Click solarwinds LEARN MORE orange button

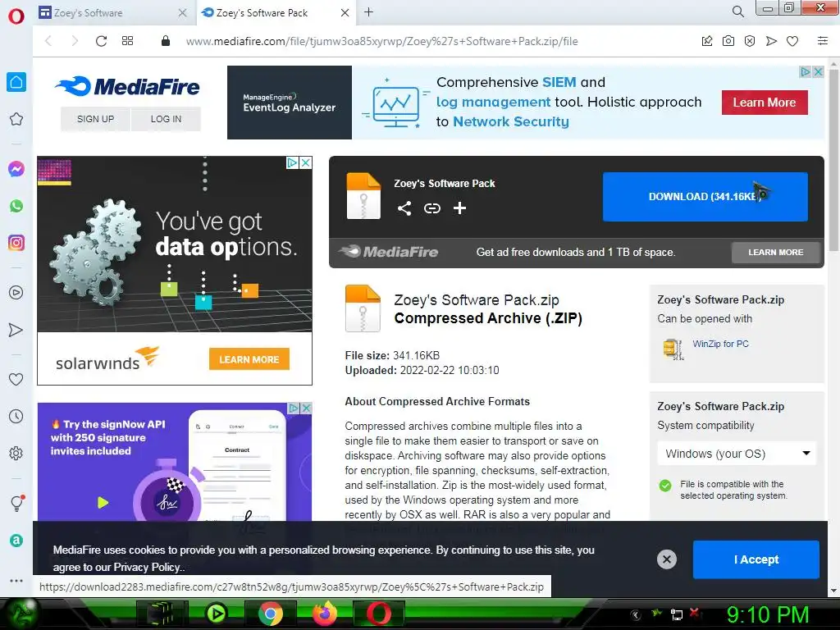click(249, 359)
